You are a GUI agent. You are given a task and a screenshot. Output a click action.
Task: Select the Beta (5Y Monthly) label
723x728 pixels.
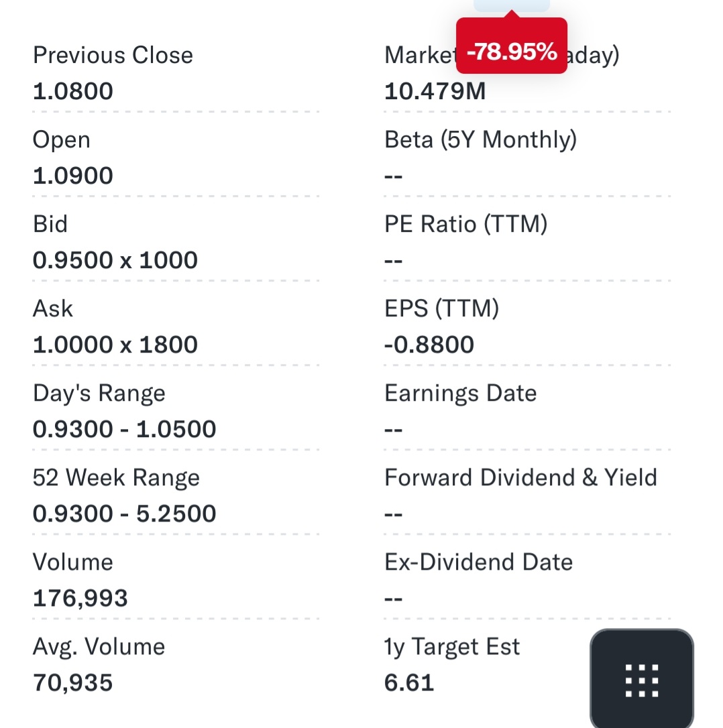click(480, 139)
